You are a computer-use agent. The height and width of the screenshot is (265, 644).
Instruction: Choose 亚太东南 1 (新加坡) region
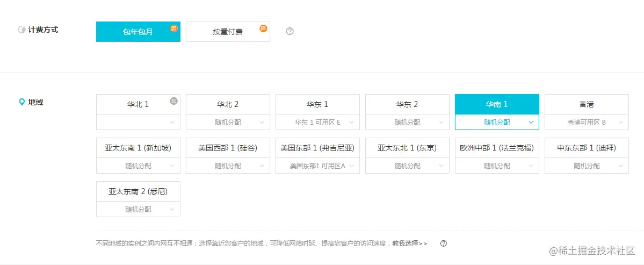[x=138, y=148]
